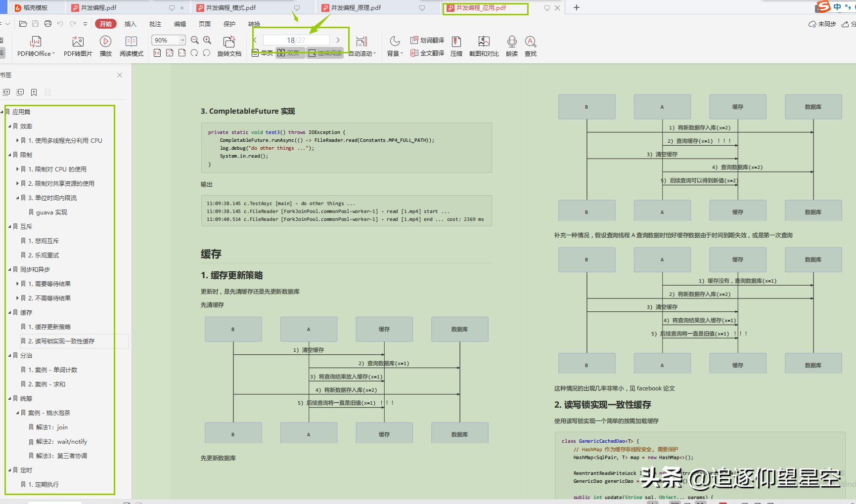Select the 开始 ribbon tab
The height and width of the screenshot is (504, 856).
105,24
